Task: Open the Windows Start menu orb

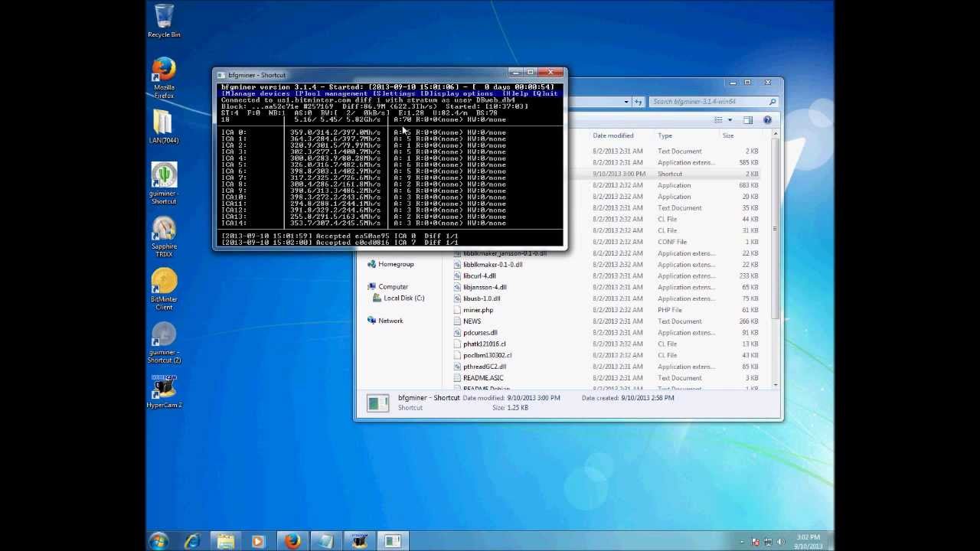Action: point(158,541)
